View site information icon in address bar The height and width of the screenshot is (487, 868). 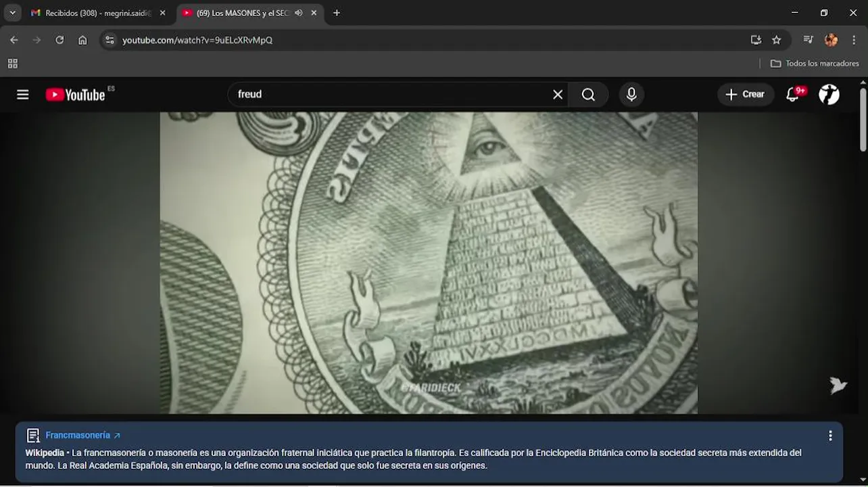click(x=110, y=40)
